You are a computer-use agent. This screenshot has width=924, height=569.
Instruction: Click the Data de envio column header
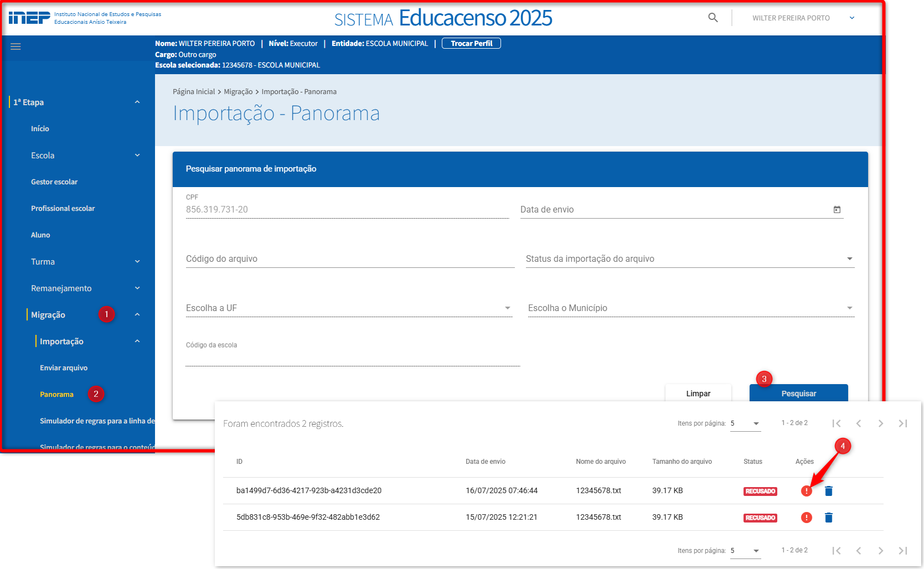tap(486, 462)
